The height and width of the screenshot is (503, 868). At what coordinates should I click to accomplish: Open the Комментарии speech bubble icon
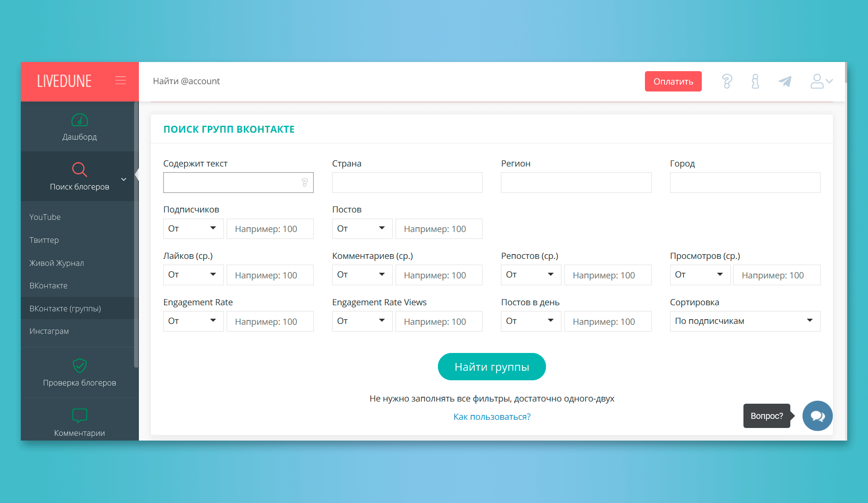tap(79, 415)
